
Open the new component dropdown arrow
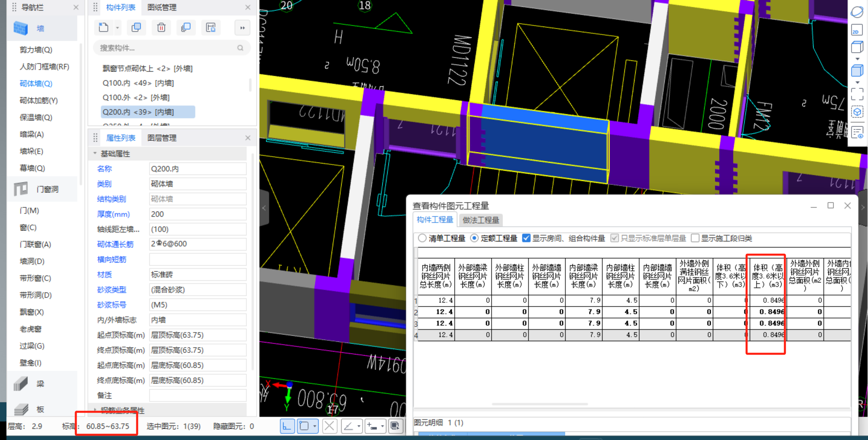[x=117, y=28]
